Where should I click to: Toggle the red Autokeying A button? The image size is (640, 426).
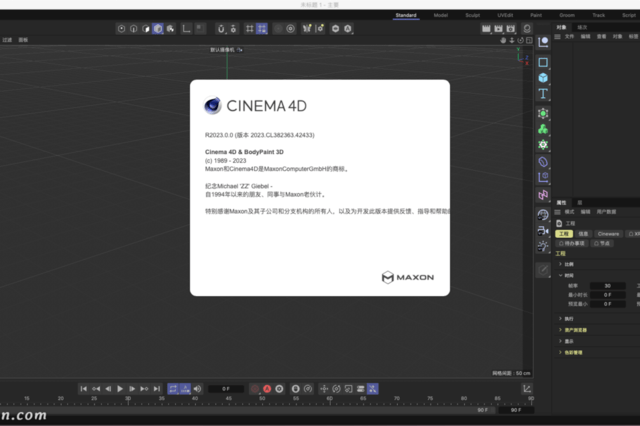pos(267,389)
